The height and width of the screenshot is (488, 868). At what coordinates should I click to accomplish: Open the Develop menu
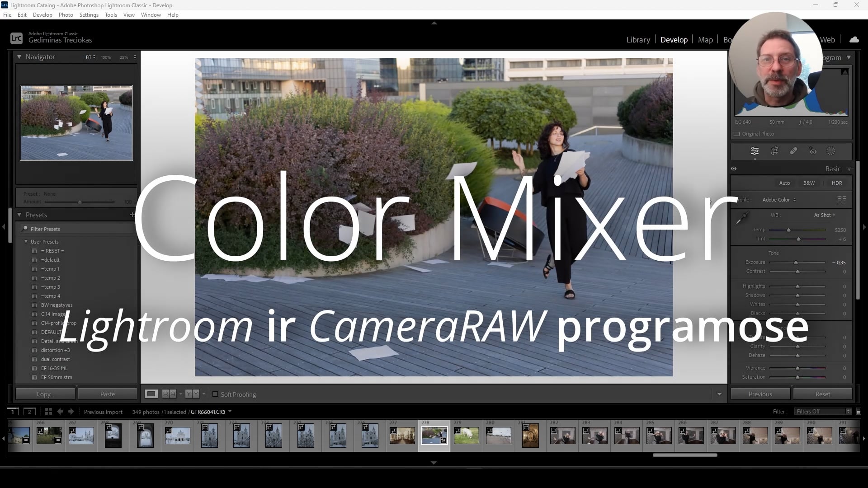(42, 15)
